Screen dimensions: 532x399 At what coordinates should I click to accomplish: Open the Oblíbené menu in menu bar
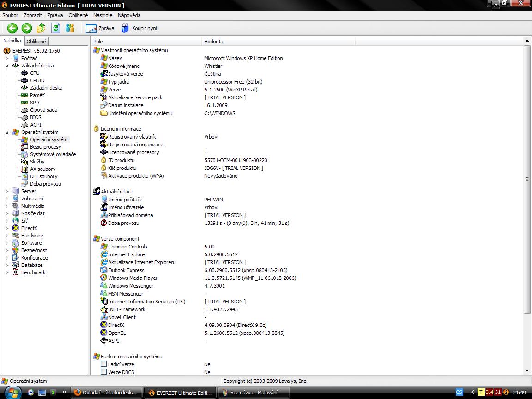78,15
